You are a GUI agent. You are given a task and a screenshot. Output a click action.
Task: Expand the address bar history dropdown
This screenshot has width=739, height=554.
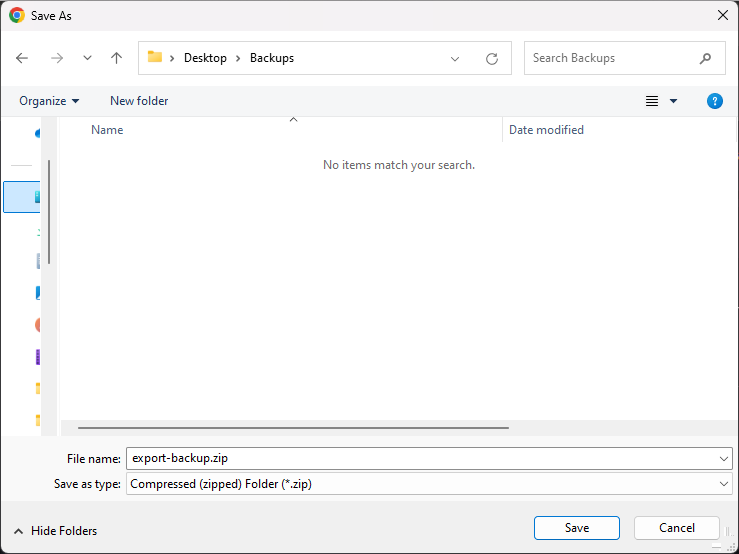455,59
